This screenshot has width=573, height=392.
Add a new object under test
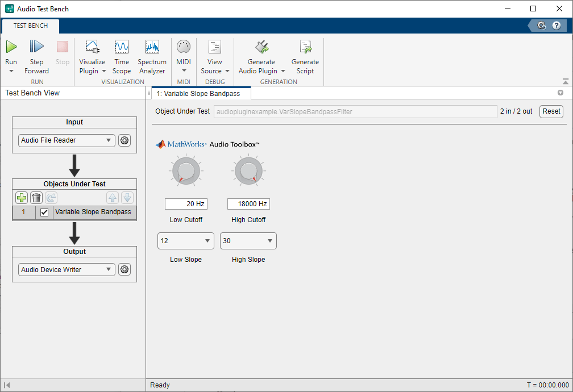pyautogui.click(x=21, y=198)
